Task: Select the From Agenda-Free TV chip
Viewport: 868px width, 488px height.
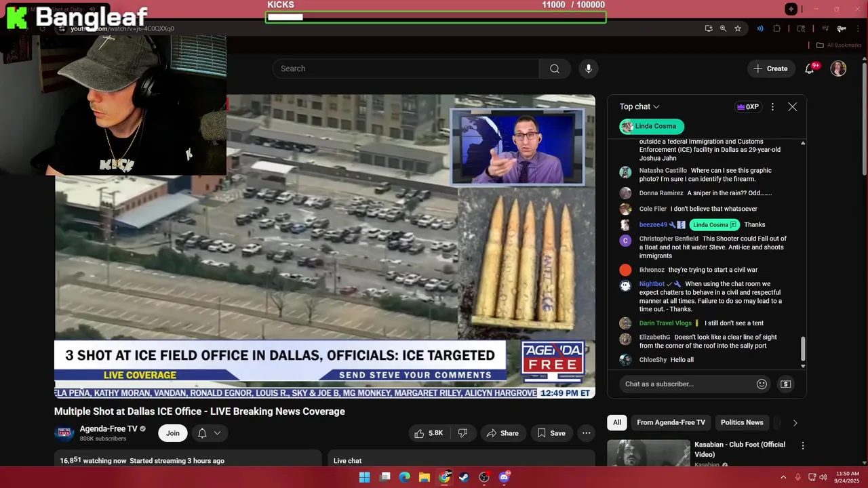Action: point(671,423)
